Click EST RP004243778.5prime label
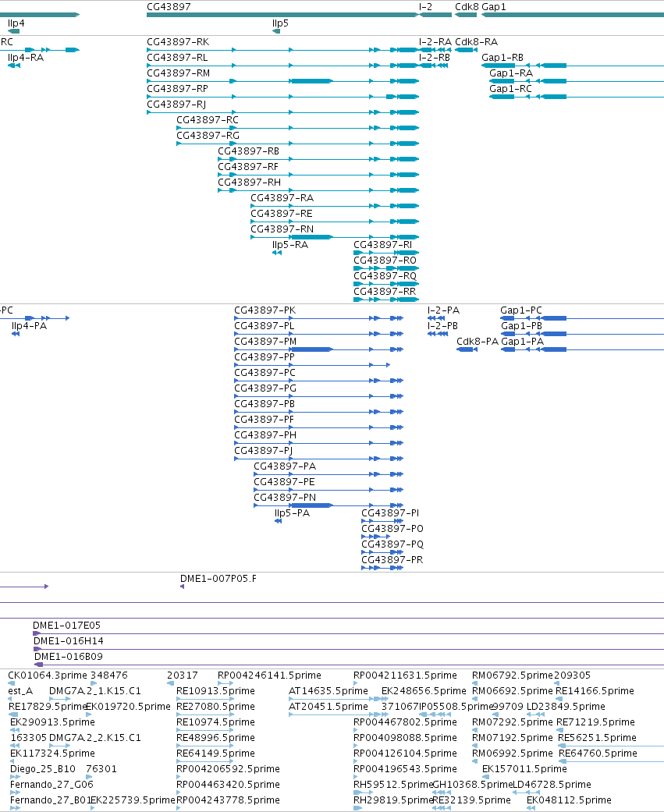 coord(228,800)
